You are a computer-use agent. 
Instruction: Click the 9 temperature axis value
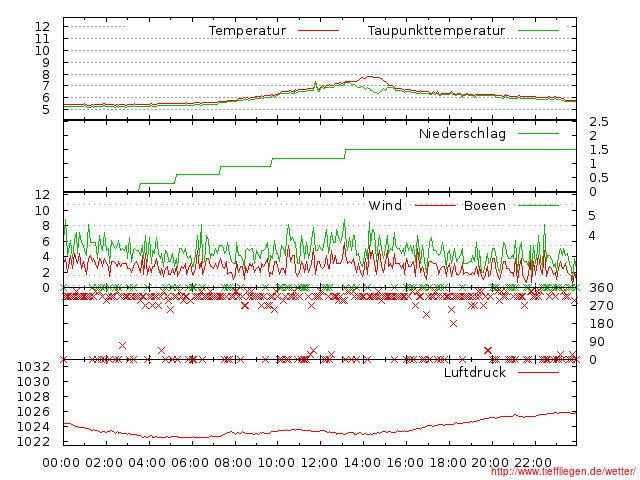tap(45, 62)
